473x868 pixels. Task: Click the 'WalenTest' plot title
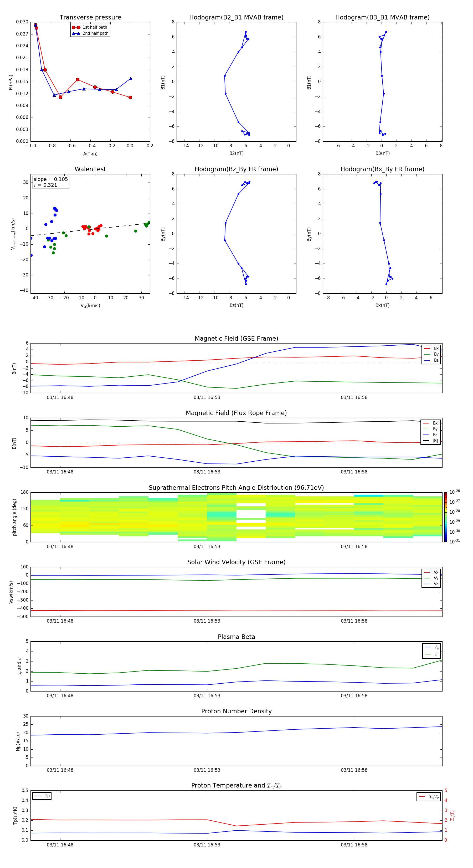(x=90, y=169)
